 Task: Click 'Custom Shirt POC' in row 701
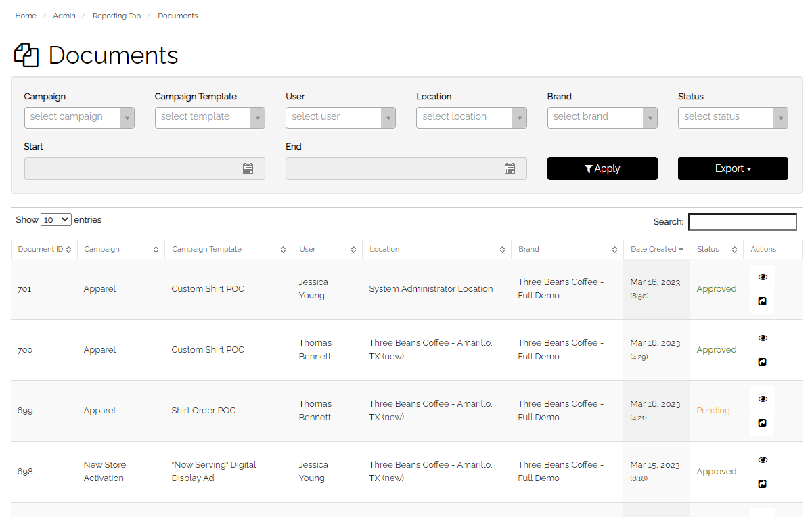[208, 289]
